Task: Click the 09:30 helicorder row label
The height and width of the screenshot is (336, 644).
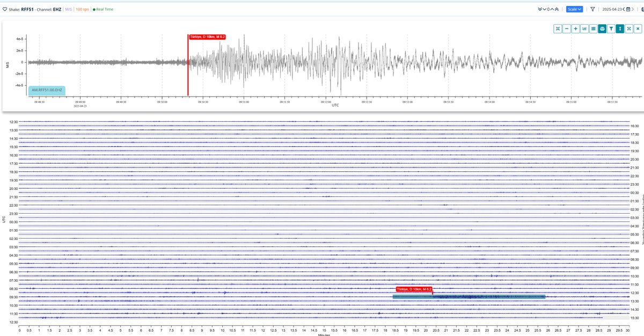Action: point(14,297)
